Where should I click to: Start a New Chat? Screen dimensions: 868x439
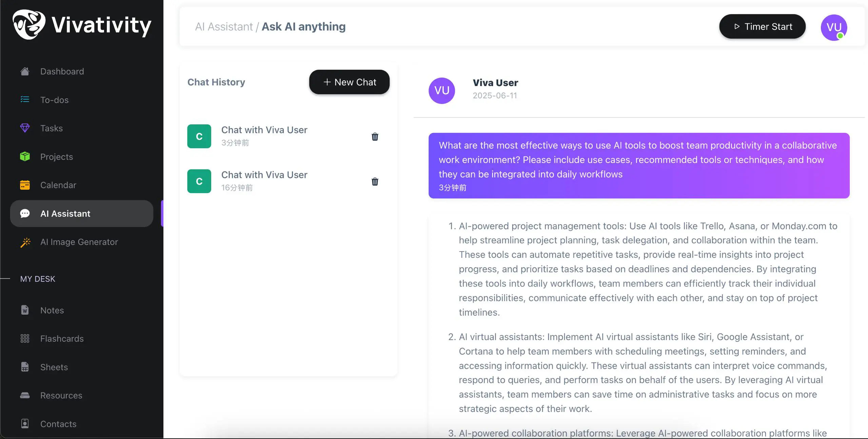[349, 82]
